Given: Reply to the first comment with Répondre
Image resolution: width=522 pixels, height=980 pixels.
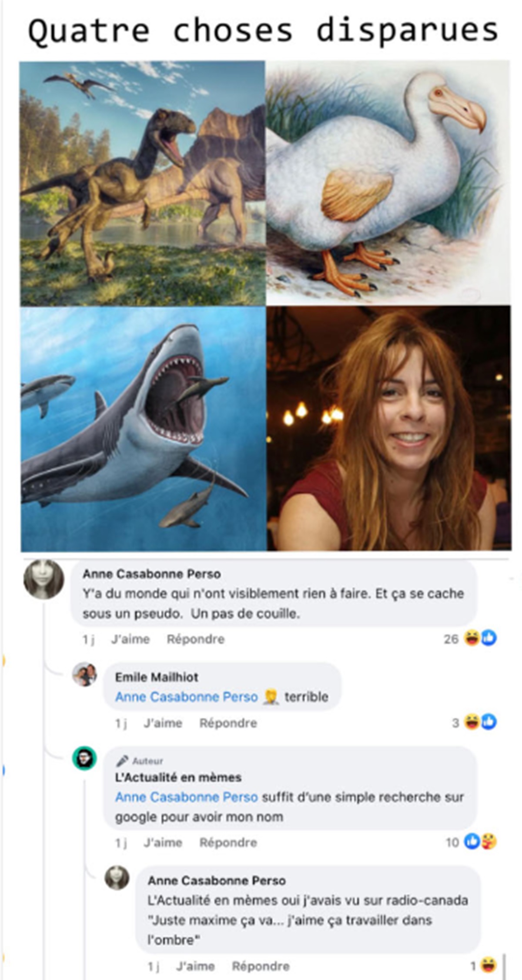Looking at the screenshot, I should (195, 639).
